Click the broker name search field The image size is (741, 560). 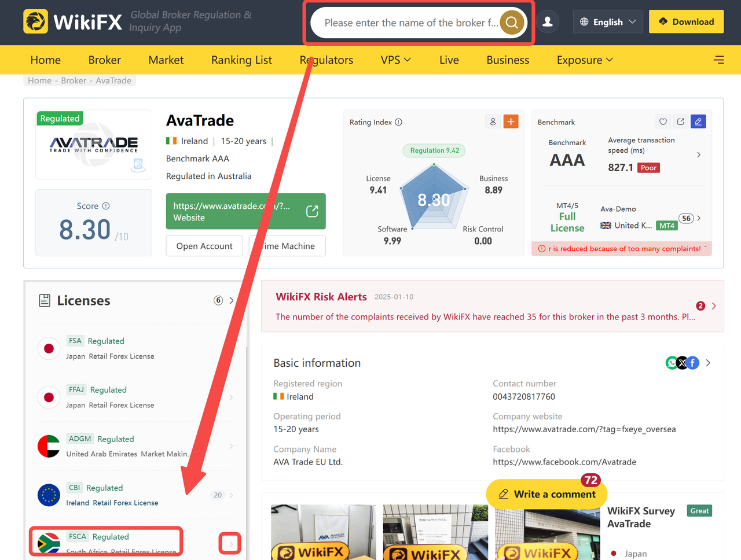click(411, 23)
